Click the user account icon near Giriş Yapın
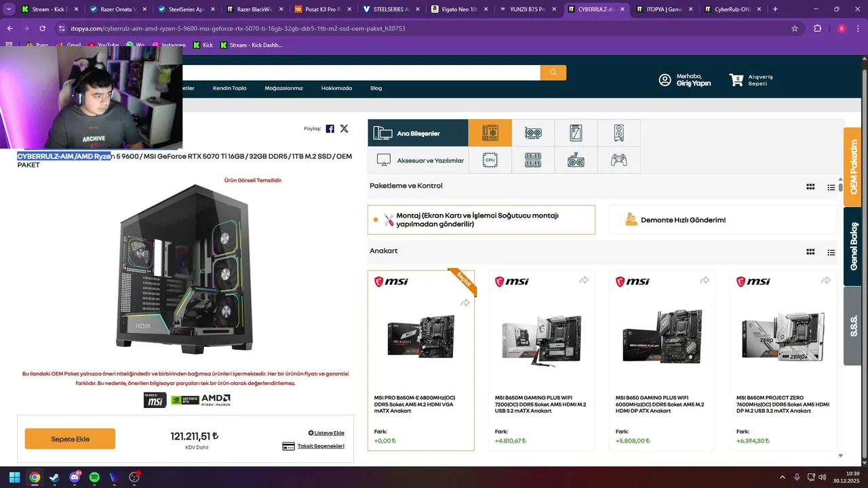 [665, 80]
